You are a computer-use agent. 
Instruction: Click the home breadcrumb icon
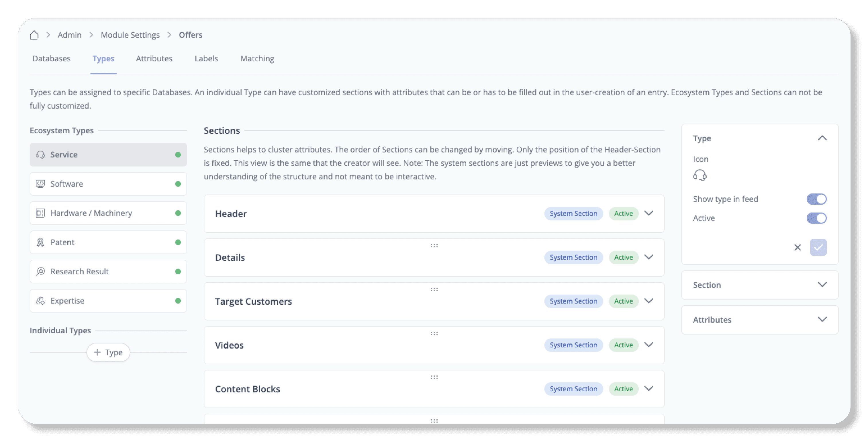(x=34, y=35)
